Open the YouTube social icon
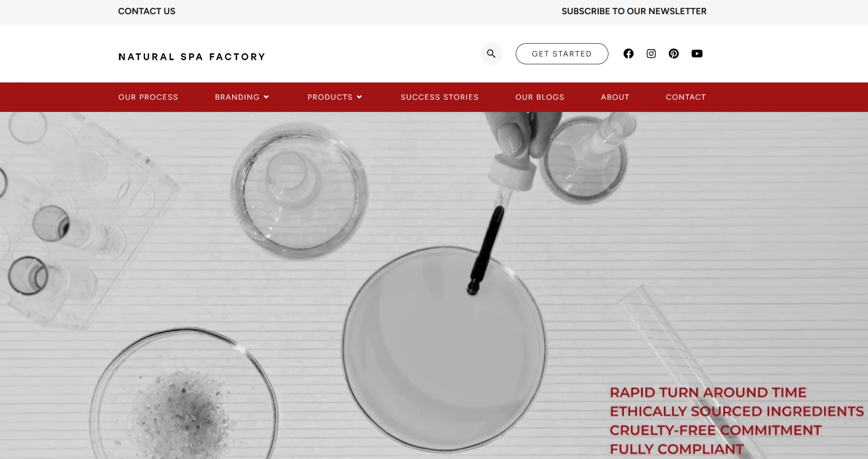 (697, 54)
